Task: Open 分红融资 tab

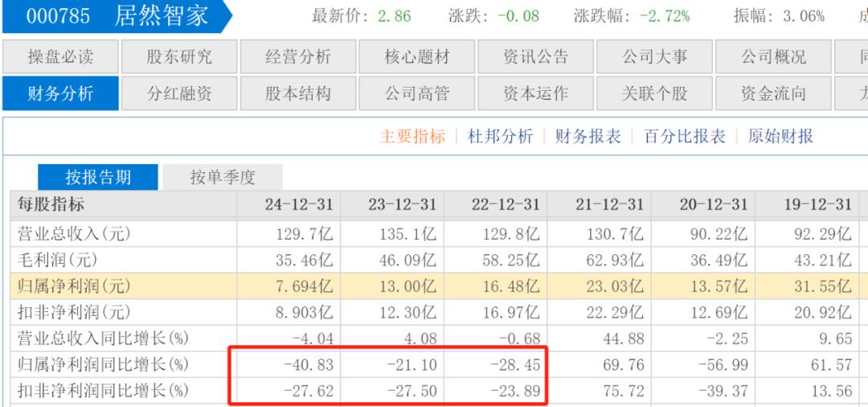Action: [179, 93]
